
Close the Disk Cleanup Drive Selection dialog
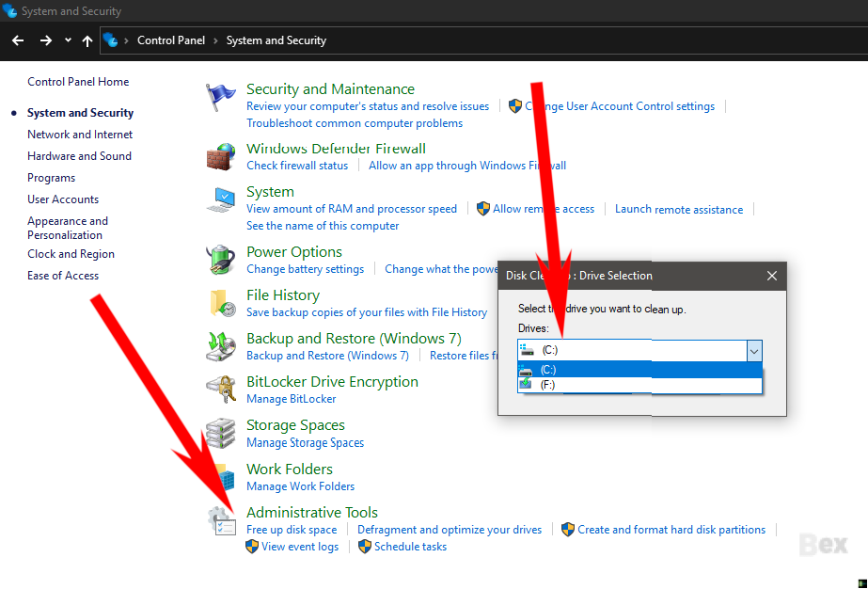point(772,276)
